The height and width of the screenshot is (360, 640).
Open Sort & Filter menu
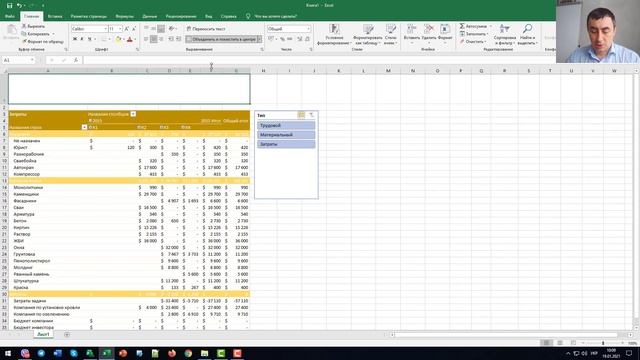[x=504, y=35]
